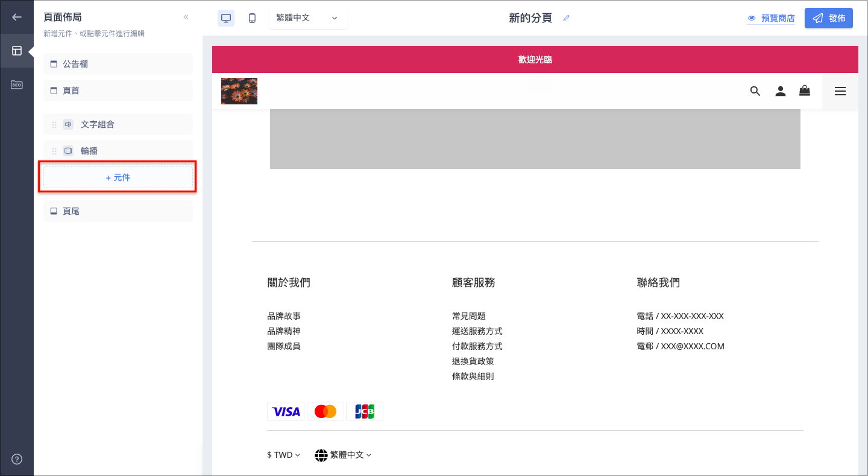
Task: Edit the page title with the pencil icon
Action: 566,18
